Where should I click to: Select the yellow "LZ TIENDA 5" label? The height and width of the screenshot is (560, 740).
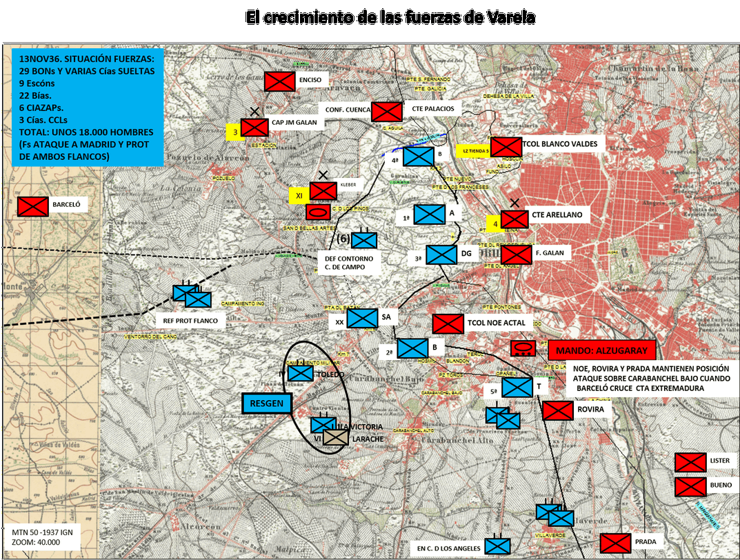click(473, 151)
